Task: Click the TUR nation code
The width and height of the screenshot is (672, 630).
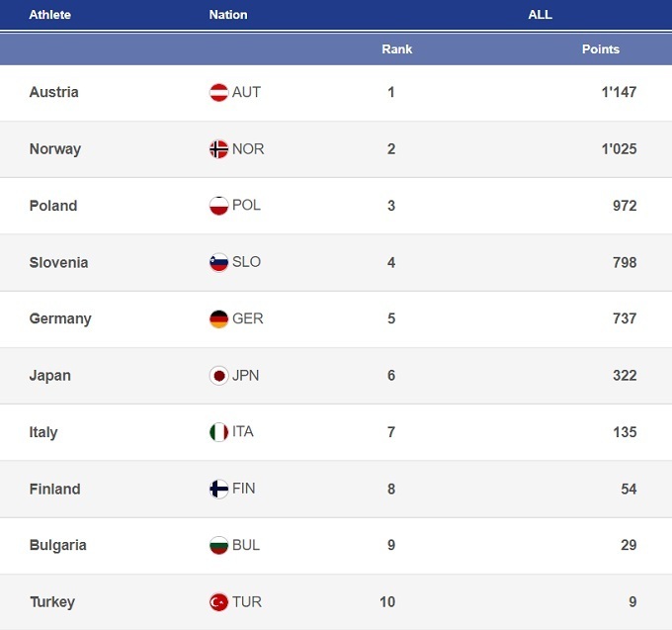Action: point(247,602)
